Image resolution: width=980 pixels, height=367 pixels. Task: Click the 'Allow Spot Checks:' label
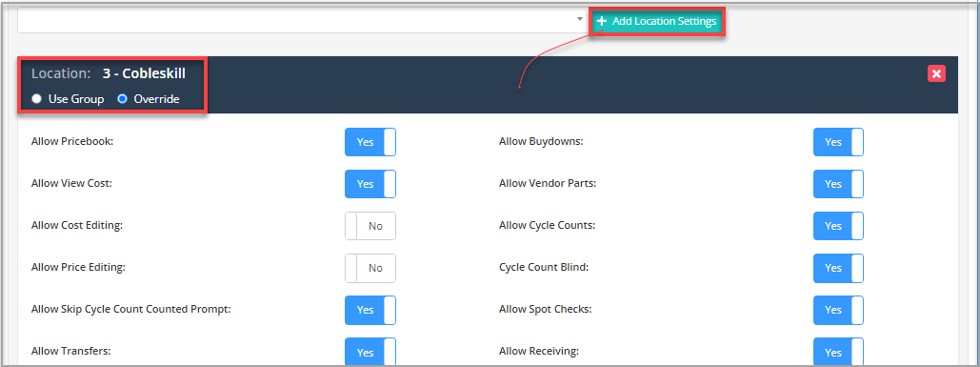coord(545,309)
